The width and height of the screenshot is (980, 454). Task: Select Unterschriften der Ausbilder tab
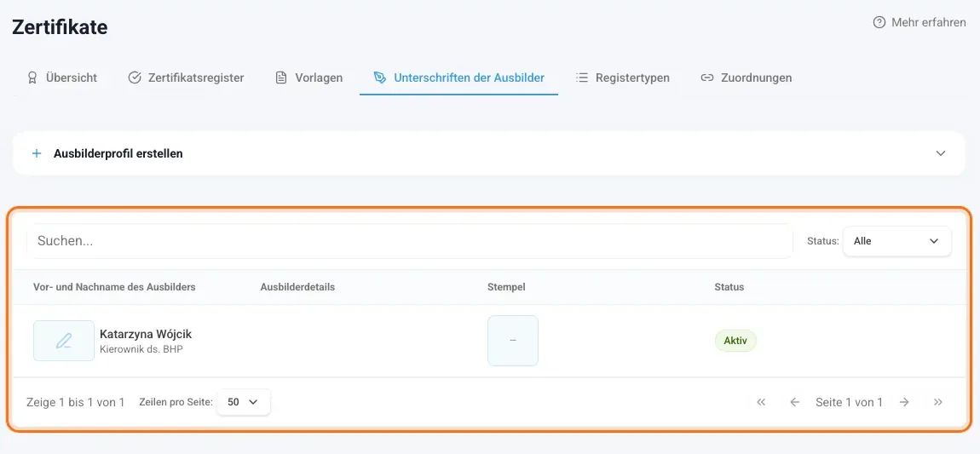pos(458,78)
